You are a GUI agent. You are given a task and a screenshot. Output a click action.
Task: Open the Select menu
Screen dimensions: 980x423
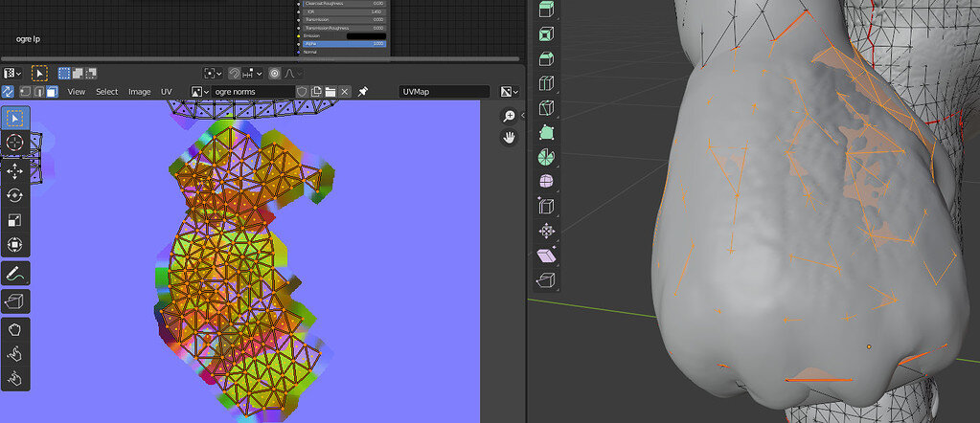[107, 92]
